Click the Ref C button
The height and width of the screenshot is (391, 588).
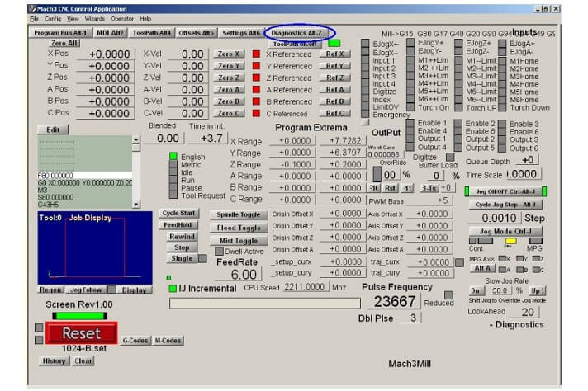click(x=334, y=113)
